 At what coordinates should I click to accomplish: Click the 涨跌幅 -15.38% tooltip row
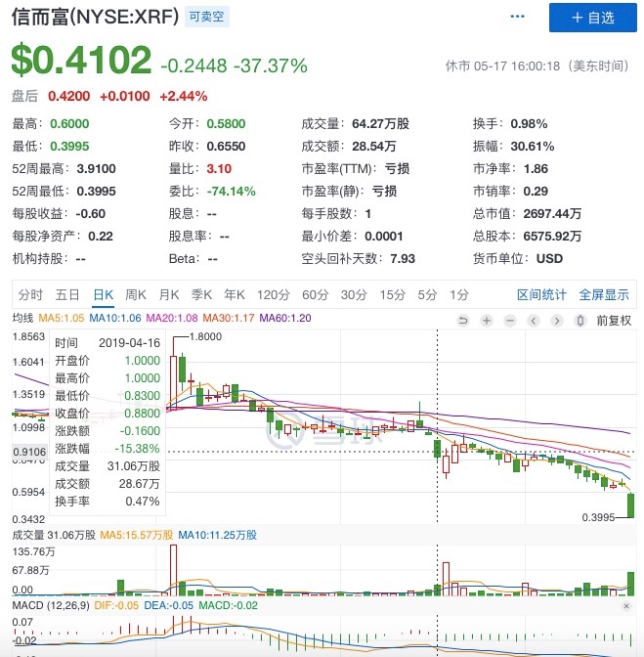[x=107, y=449]
